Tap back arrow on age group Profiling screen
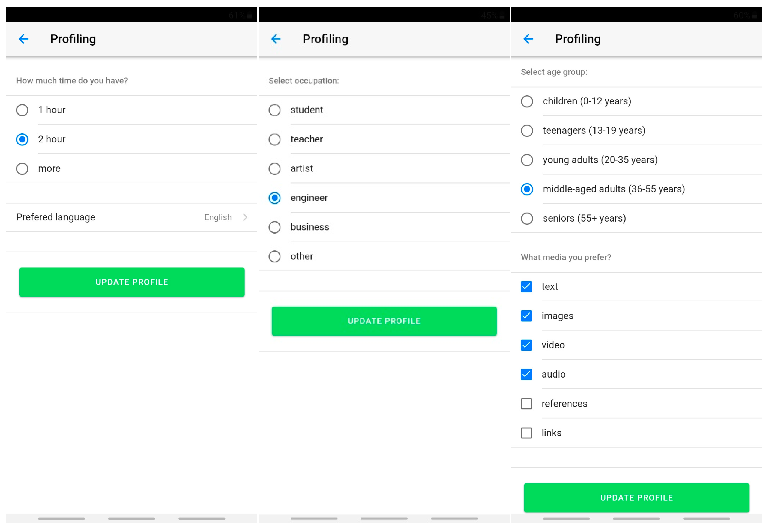This screenshot has height=532, width=769. coord(528,39)
